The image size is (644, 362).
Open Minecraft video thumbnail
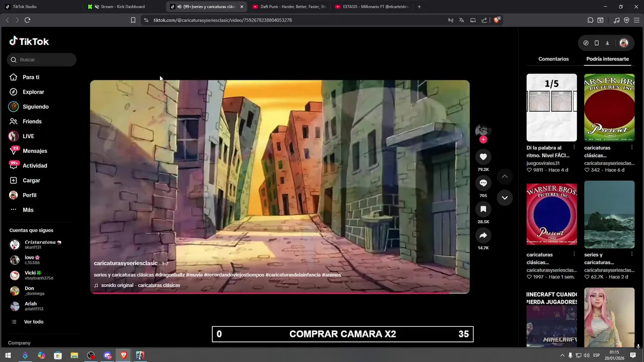pos(551,317)
